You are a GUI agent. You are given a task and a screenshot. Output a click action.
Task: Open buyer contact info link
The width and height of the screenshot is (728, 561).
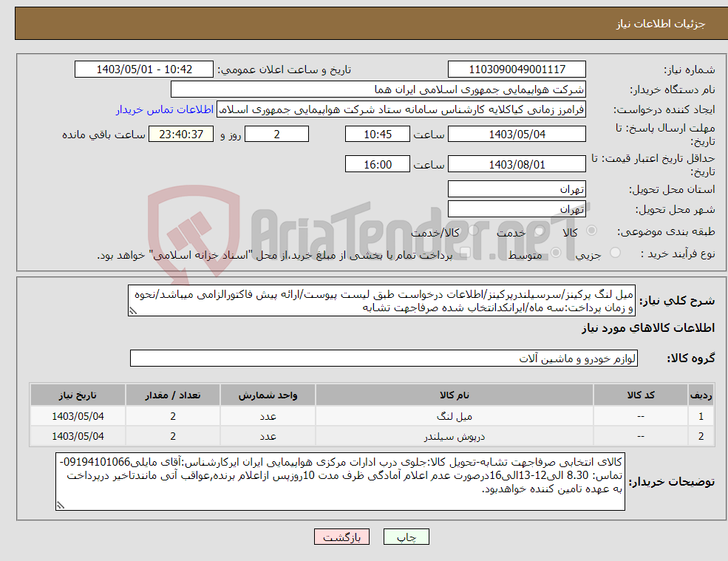(165, 109)
